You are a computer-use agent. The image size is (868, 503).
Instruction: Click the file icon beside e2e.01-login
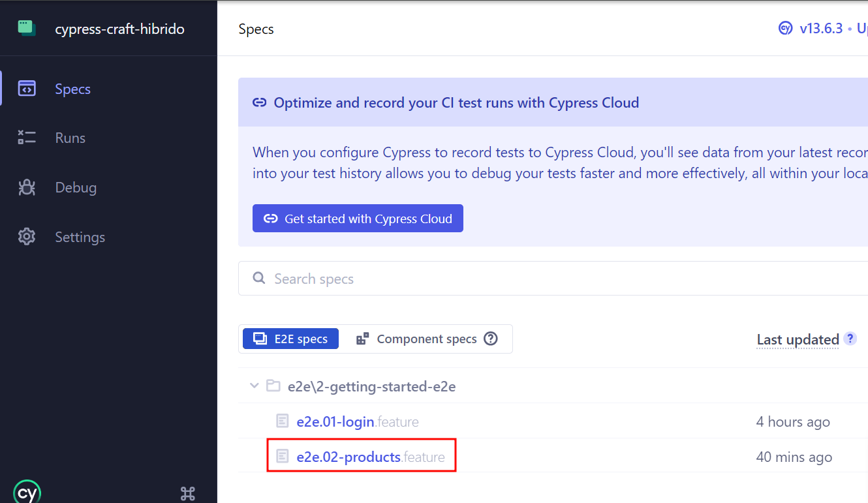tap(282, 421)
